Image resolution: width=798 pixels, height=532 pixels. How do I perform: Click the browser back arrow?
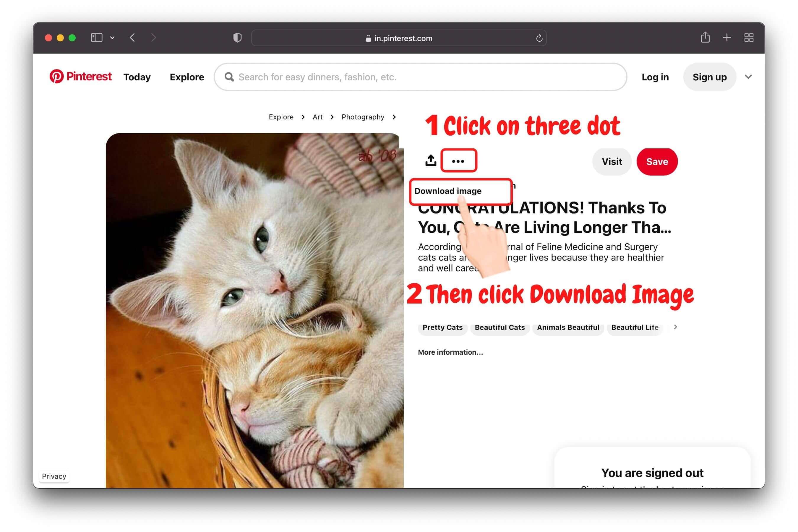click(132, 38)
